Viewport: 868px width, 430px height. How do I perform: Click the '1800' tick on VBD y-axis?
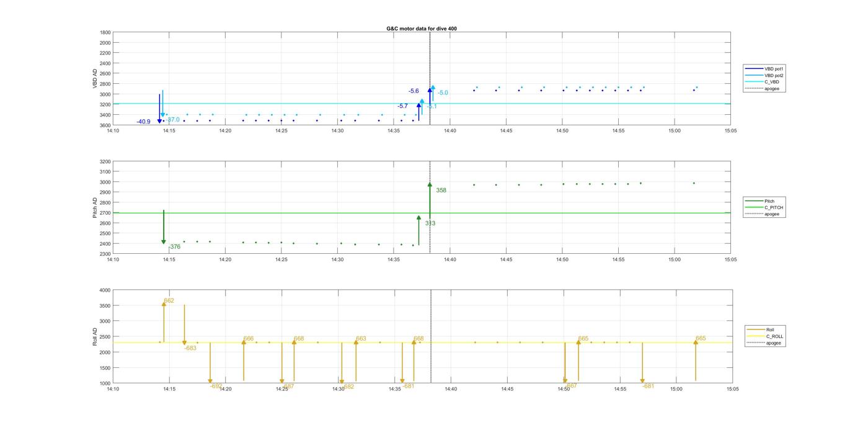[105, 32]
